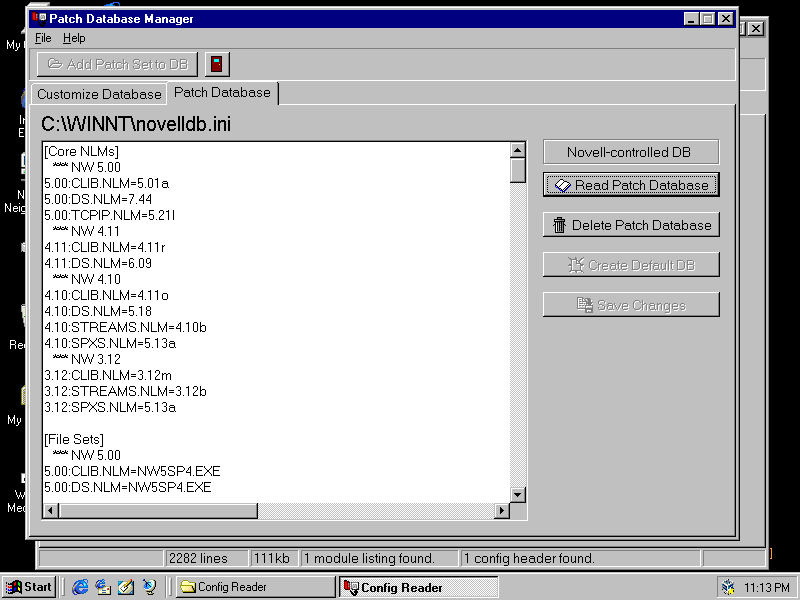Click the line 5.00:CLIB.NLM=NW5SP4.EXE
This screenshot has width=800, height=600.
click(x=132, y=471)
